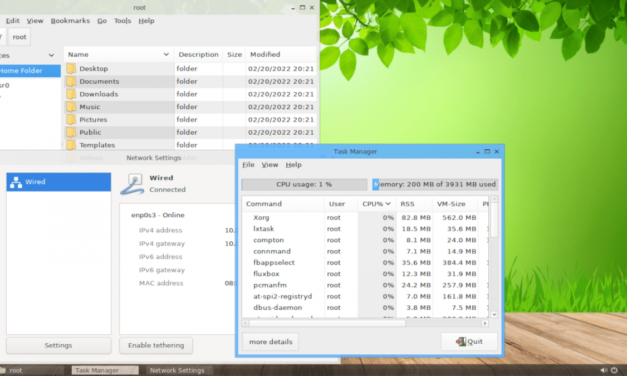
Task: Select the fluxbox process row
Action: pos(365,274)
